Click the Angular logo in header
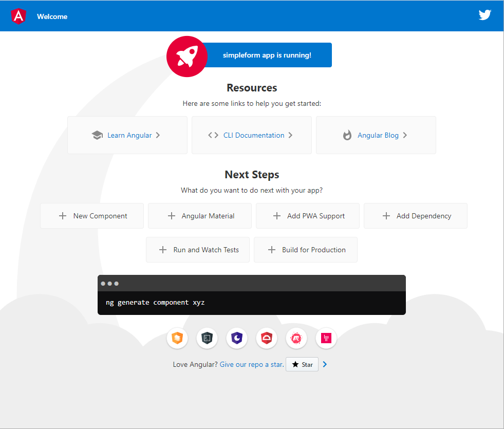 18,16
